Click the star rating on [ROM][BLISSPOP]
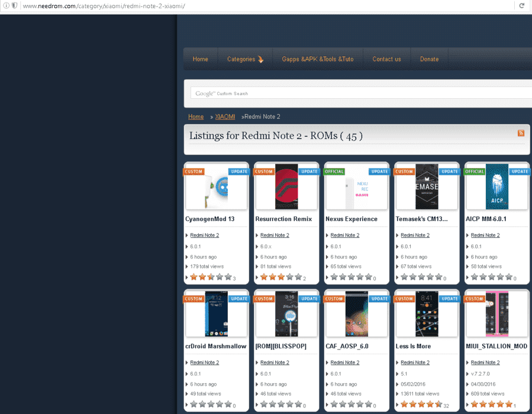The image size is (532, 414). [x=281, y=404]
